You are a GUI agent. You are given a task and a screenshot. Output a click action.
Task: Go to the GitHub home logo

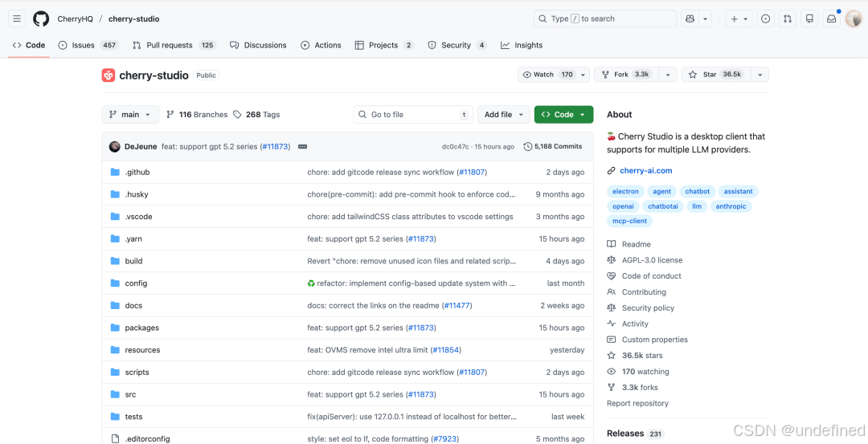click(x=41, y=18)
